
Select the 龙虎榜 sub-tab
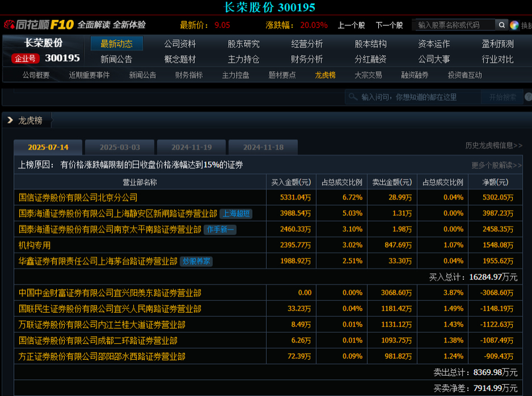click(x=325, y=75)
